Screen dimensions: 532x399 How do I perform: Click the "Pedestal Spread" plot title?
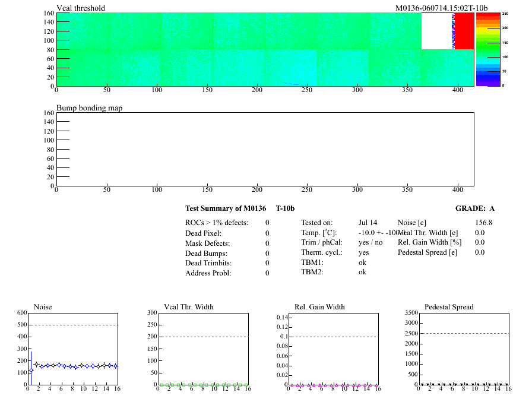pos(449,307)
